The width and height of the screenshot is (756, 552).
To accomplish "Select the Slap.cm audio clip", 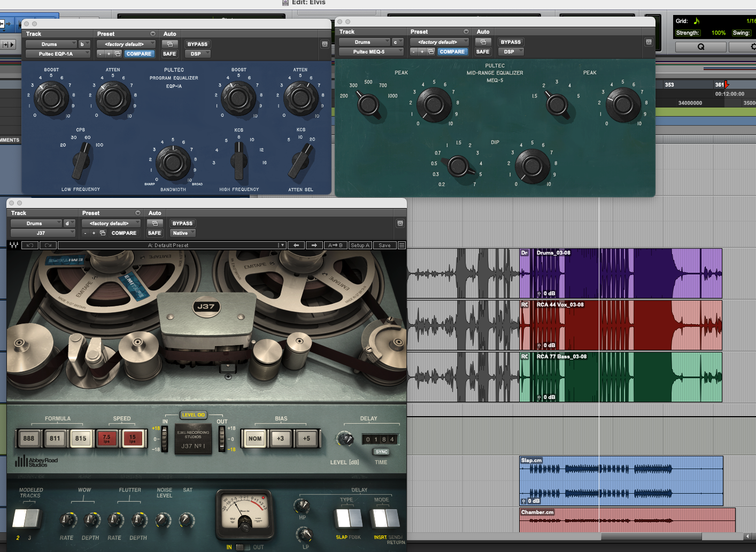I will click(x=621, y=481).
